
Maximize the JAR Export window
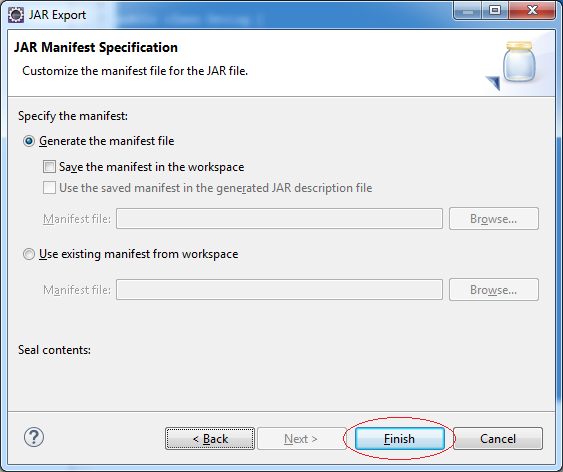point(495,10)
